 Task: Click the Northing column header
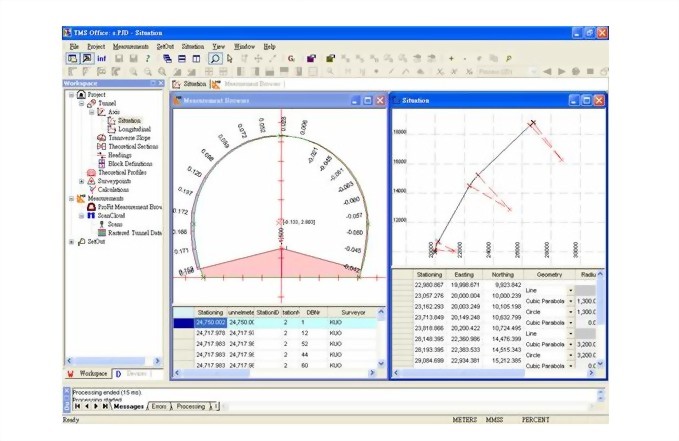[x=502, y=275]
